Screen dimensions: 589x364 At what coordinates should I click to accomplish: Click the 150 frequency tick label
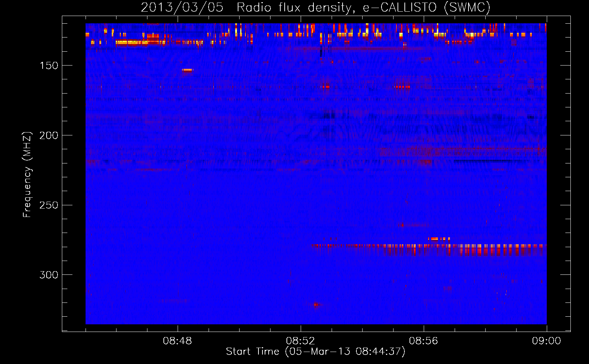point(49,66)
